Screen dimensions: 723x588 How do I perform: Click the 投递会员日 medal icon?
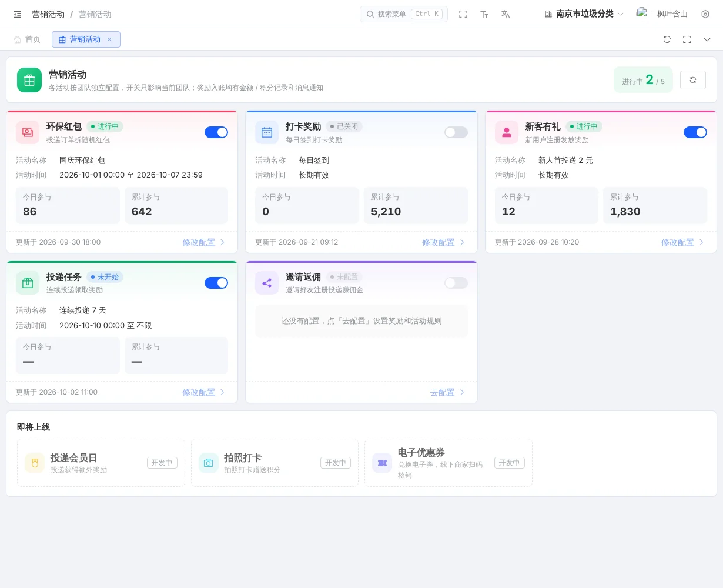point(35,463)
